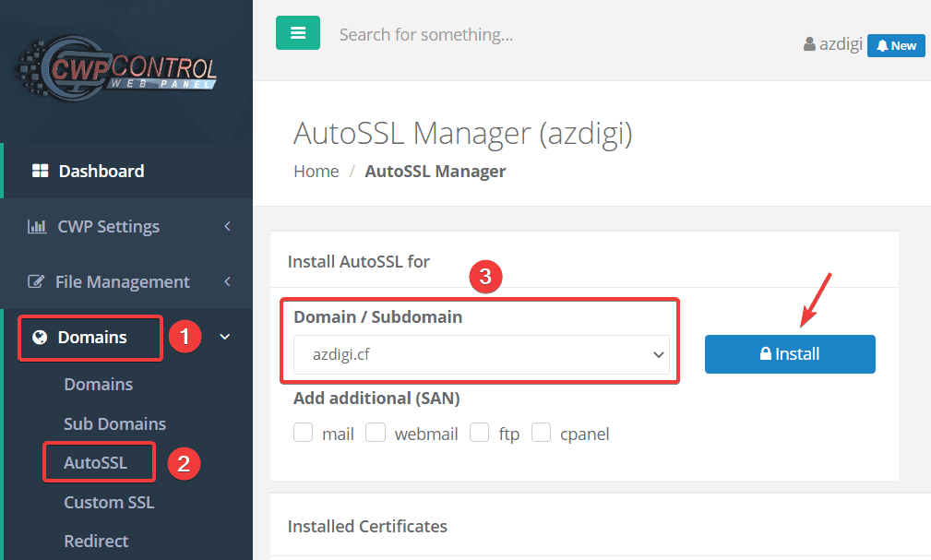Tick the ftp SAN checkbox
The image size is (931, 560).
coord(479,433)
